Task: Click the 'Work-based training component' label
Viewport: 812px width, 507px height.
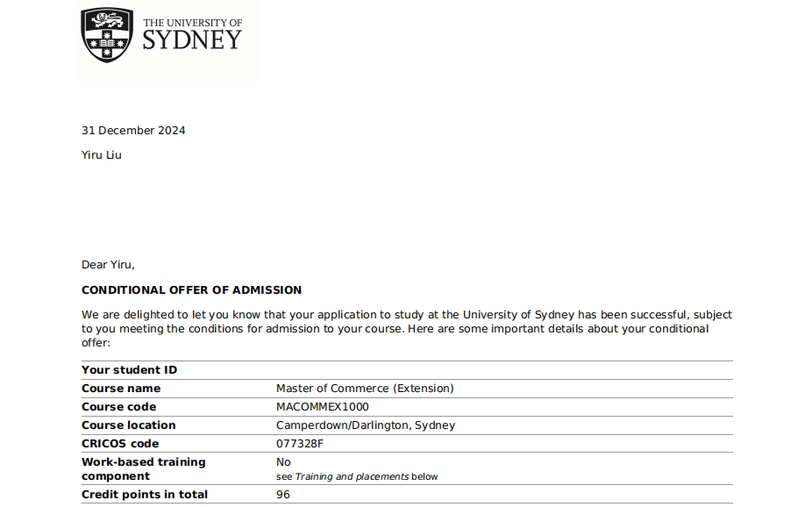Action: [x=143, y=469]
